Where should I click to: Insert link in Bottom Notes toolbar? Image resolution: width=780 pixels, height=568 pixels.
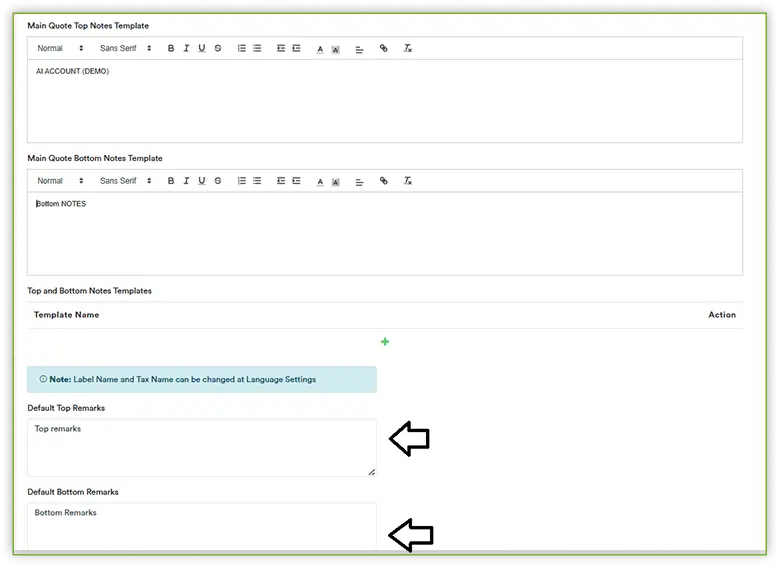click(384, 181)
